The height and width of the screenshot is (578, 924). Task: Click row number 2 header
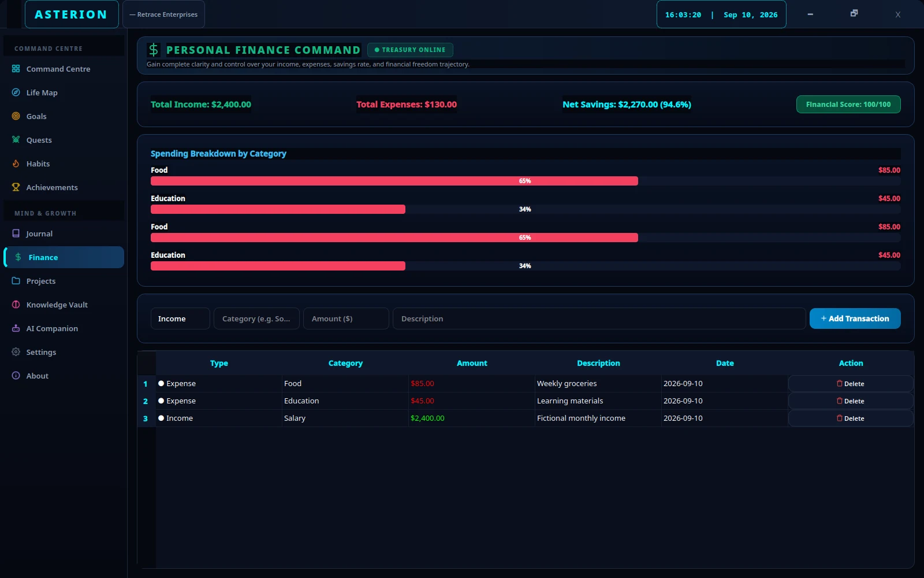tap(146, 401)
